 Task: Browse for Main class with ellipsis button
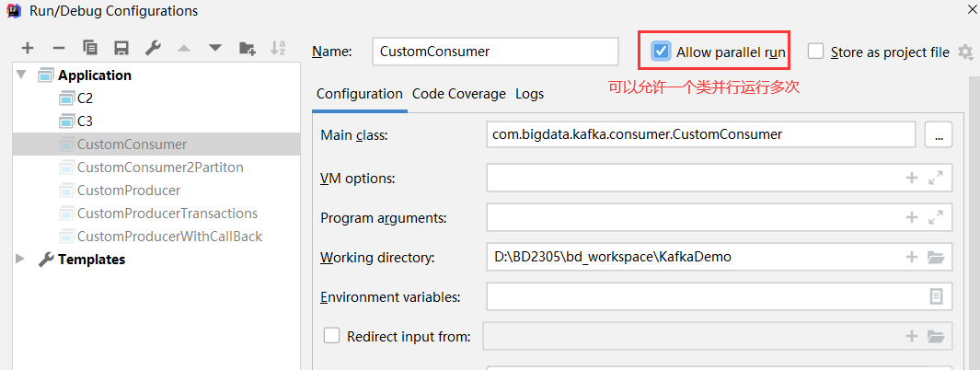(938, 134)
